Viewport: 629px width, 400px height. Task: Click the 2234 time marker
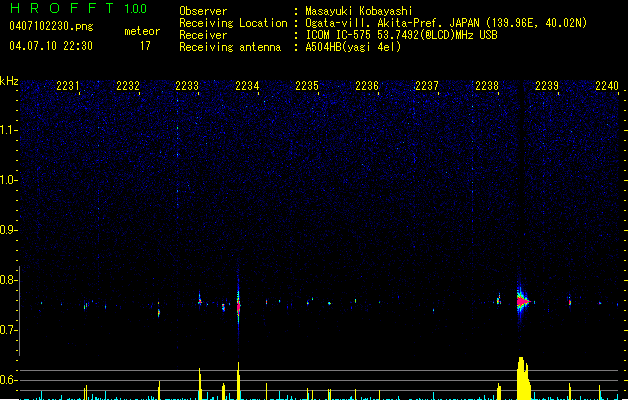point(247,86)
